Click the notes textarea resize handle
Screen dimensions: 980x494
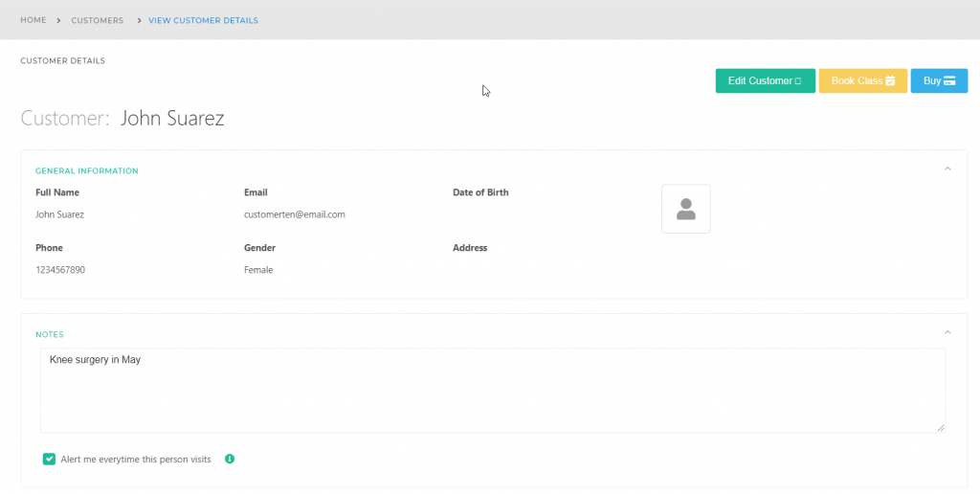coord(941,428)
